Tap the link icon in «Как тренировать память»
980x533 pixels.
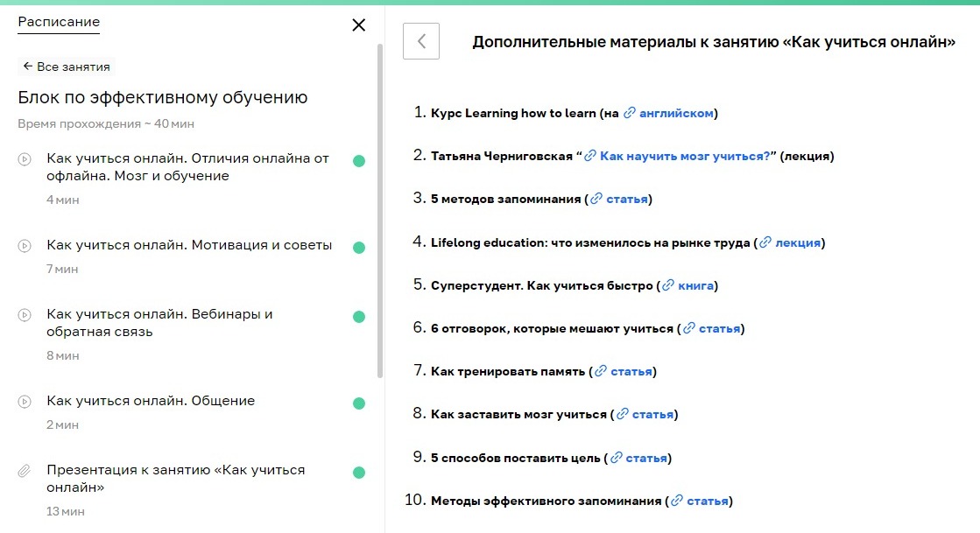tap(600, 371)
